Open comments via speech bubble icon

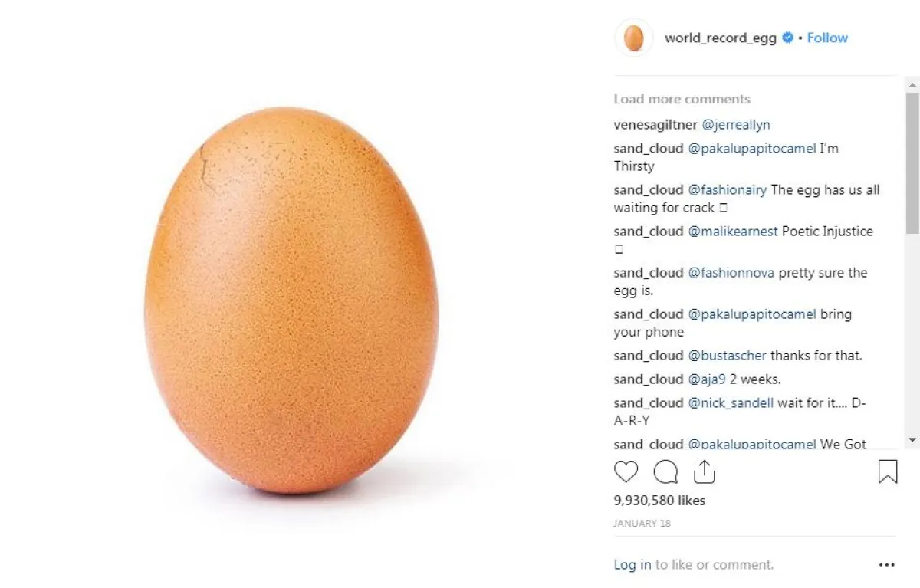pos(665,471)
